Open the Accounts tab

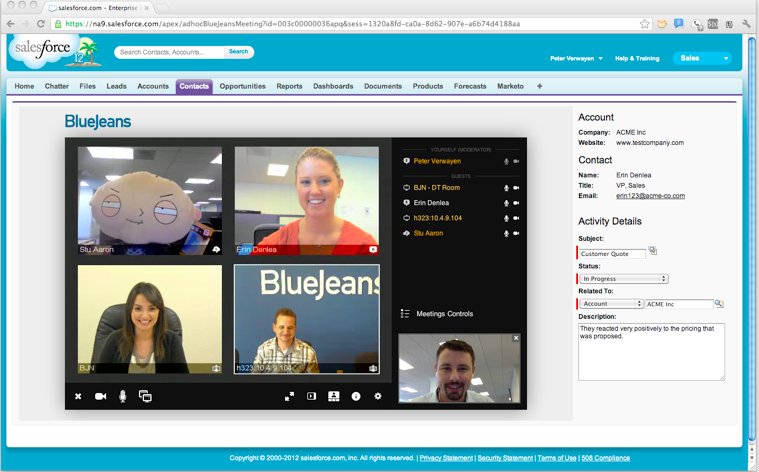click(x=153, y=86)
